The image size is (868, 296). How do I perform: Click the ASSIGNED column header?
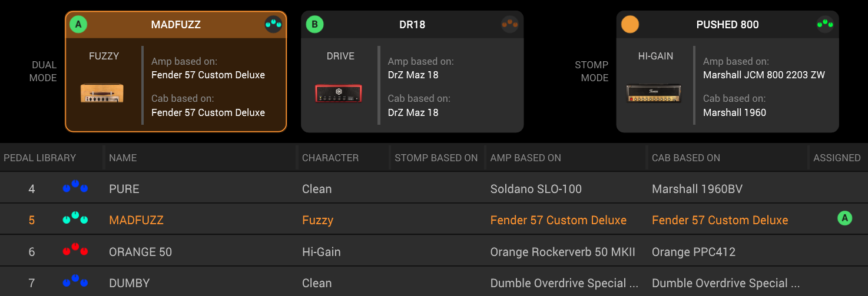click(x=837, y=158)
